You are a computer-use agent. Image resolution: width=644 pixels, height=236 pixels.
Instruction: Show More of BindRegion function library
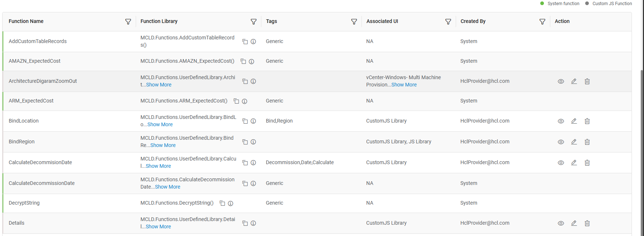coord(163,145)
